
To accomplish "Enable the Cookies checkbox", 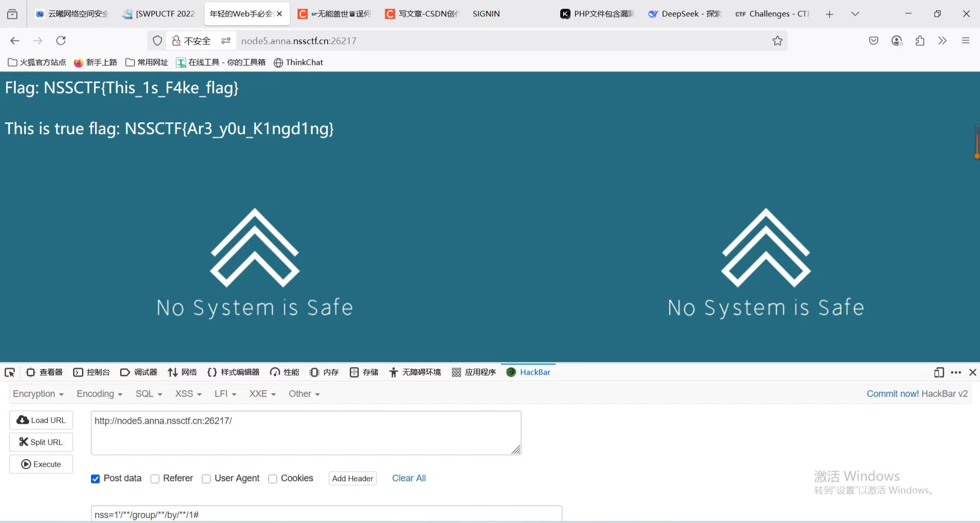I will coord(272,479).
